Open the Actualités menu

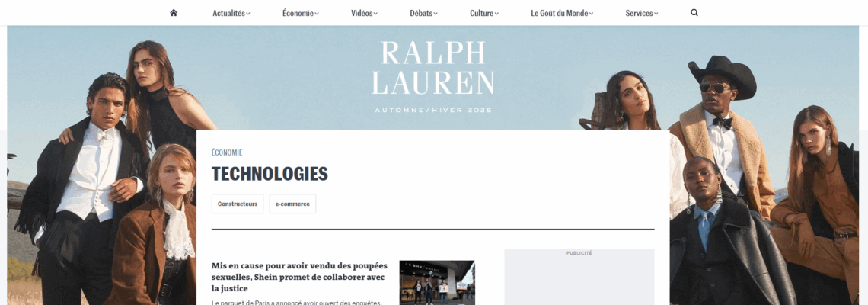click(228, 13)
